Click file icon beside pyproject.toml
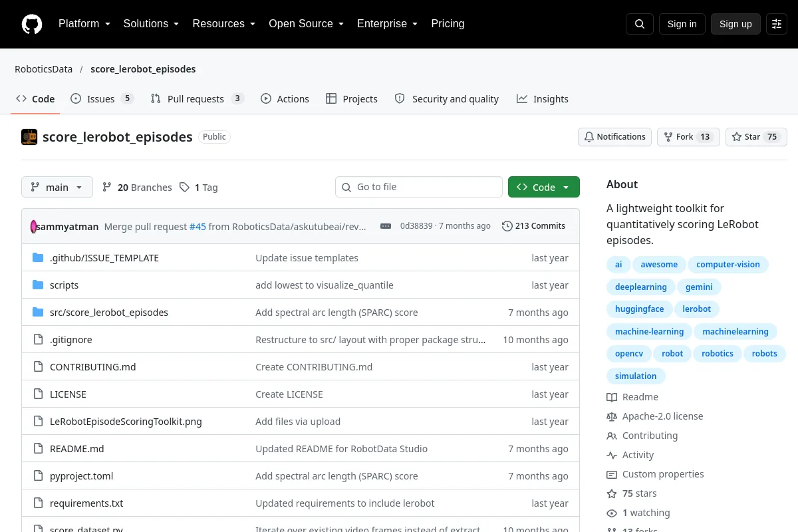The height and width of the screenshot is (532, 798). (x=38, y=476)
